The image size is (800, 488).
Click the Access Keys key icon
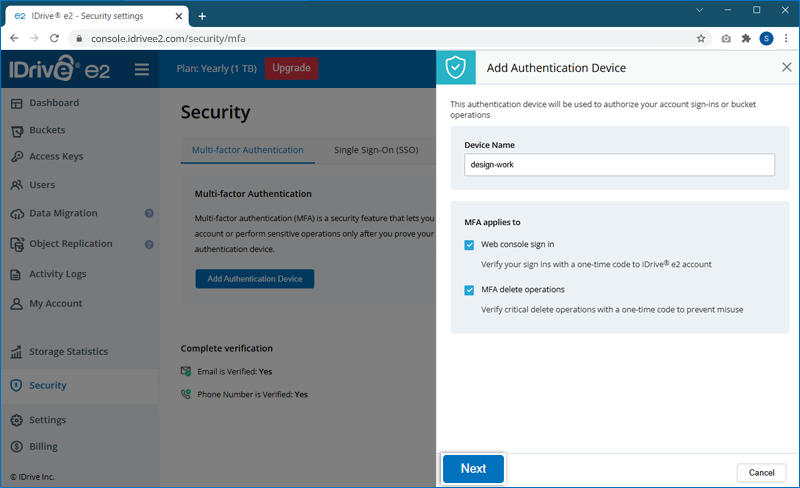[x=17, y=157]
